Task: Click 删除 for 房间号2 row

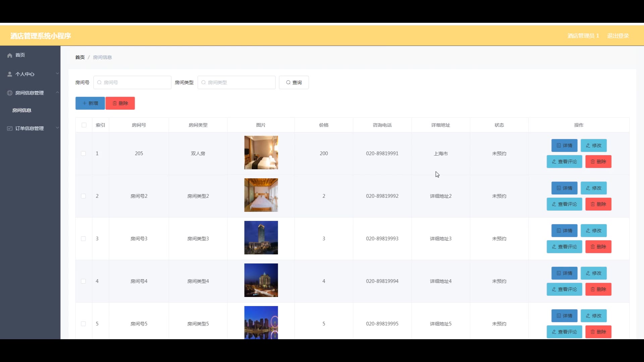Action: click(x=598, y=204)
